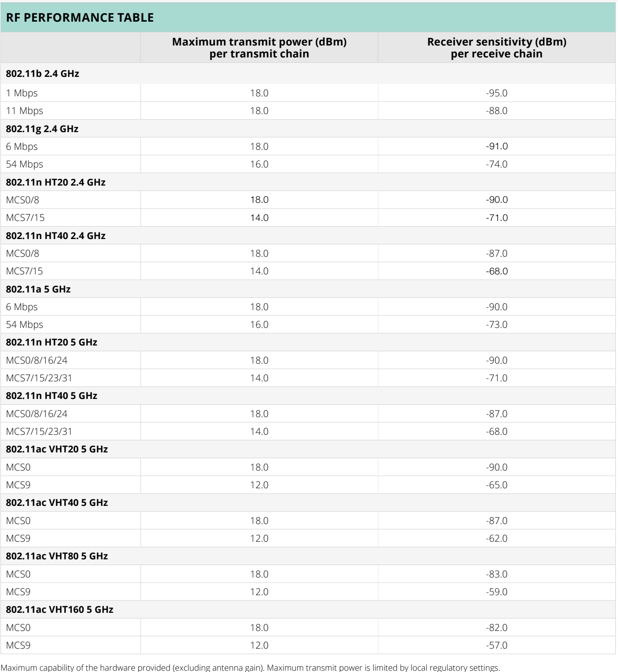Click the MCS7/15/23/31 label under HT40 5 GHz
Viewport: 618px width, 672px height.
(x=39, y=432)
